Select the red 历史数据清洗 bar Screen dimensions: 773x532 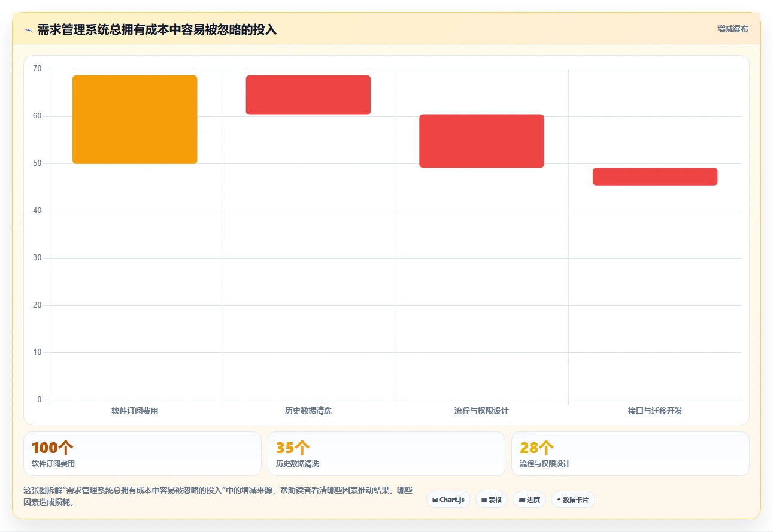point(308,95)
